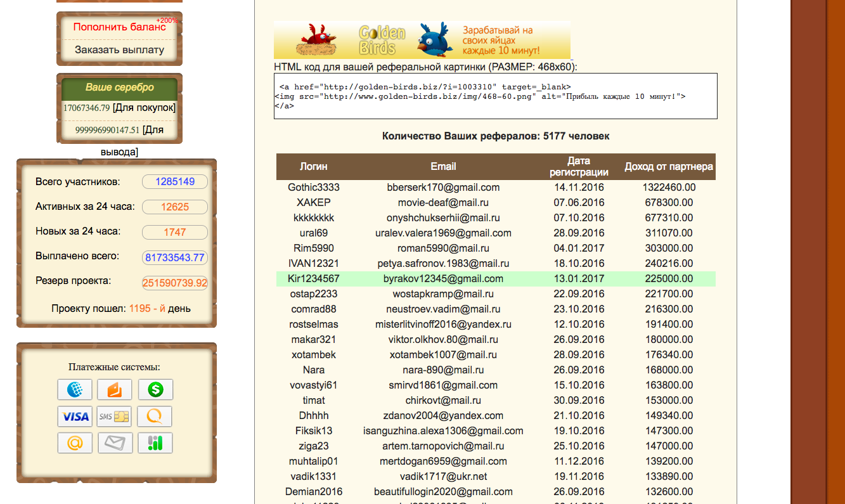Click the Gothic3333 login in the table
This screenshot has width=845, height=504.
click(x=314, y=188)
